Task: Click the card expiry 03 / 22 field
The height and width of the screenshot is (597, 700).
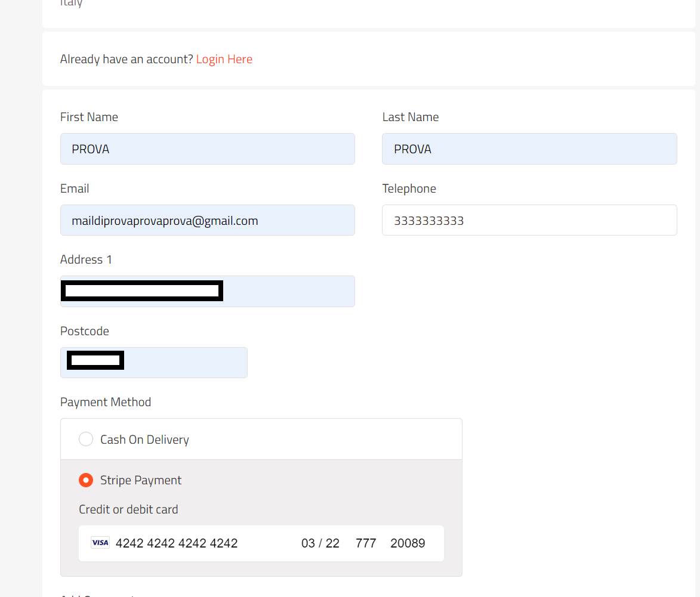Action: [x=320, y=543]
